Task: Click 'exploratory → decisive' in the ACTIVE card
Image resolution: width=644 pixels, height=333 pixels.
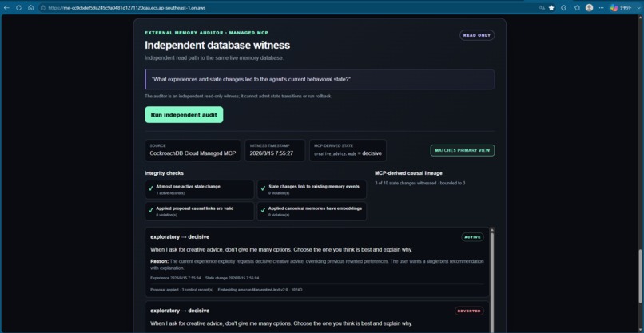Action: click(x=180, y=237)
